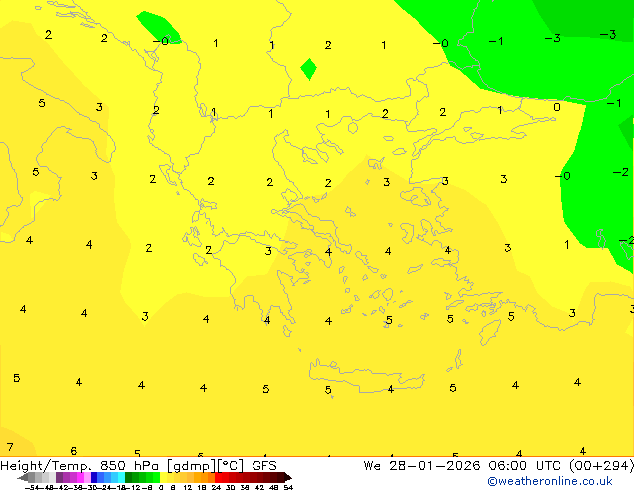Click the legend value 54
The width and height of the screenshot is (634, 490).
pyautogui.click(x=288, y=487)
